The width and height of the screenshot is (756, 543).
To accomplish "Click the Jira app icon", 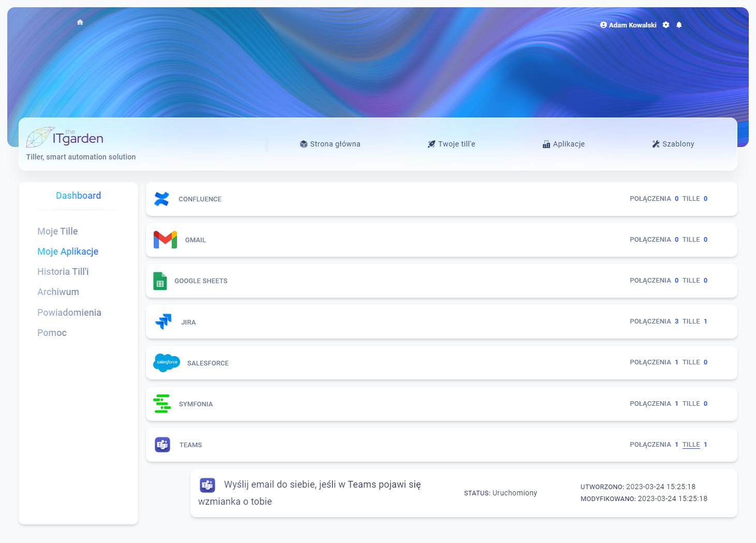I will point(164,322).
